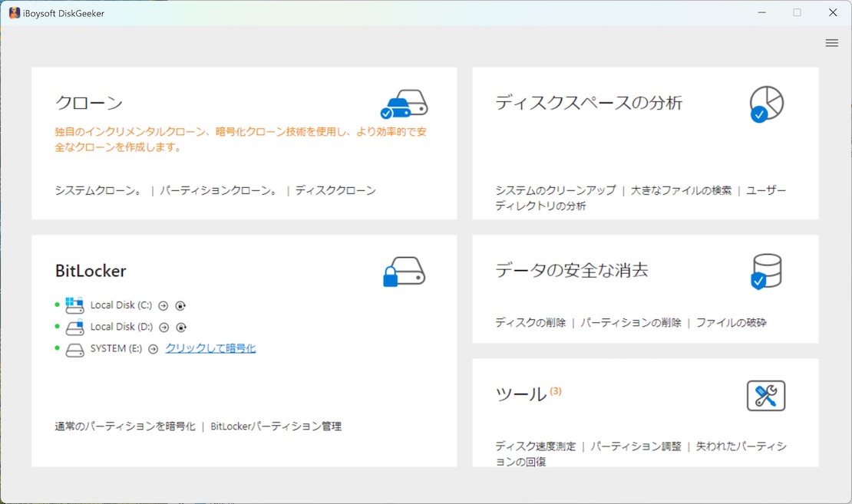Click the SYSTEM (E:) drive icon
Image resolution: width=852 pixels, height=504 pixels.
coord(74,349)
